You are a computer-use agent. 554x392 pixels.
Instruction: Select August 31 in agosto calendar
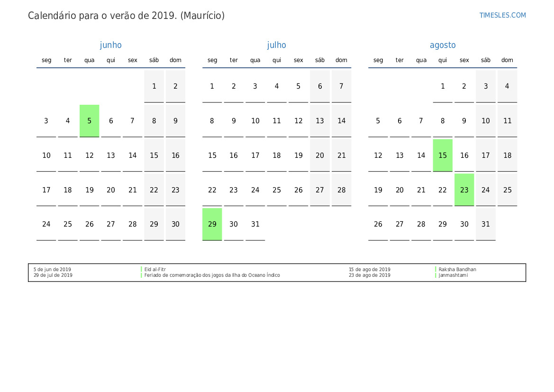pyautogui.click(x=486, y=225)
